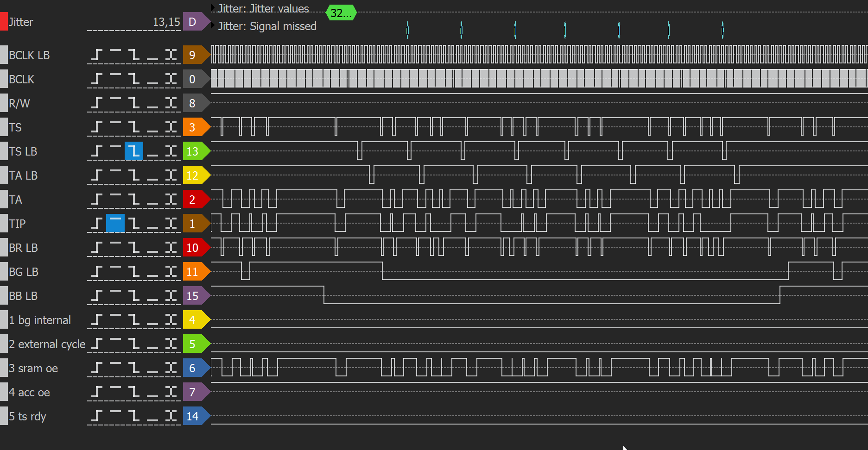Click the red Jitter color handle
The height and width of the screenshot is (450, 868).
(4, 22)
